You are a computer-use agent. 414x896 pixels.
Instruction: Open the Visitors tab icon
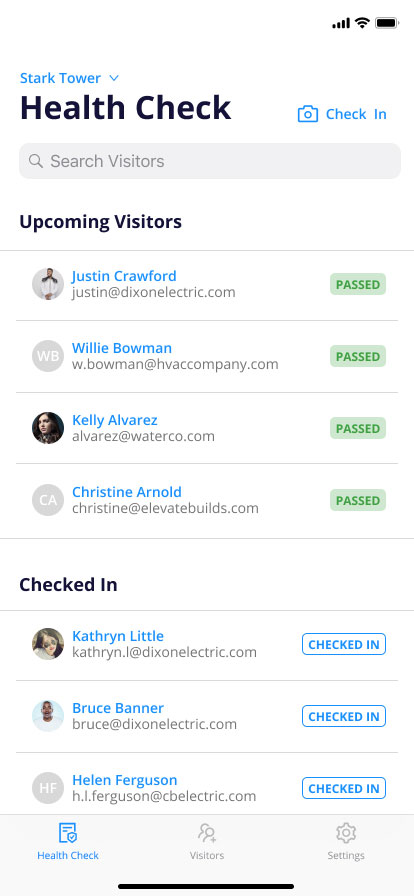[x=207, y=833]
